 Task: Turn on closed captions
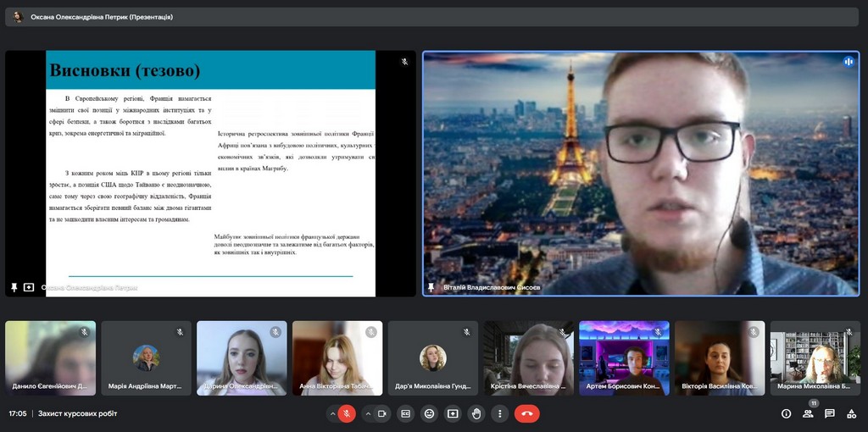pyautogui.click(x=405, y=413)
